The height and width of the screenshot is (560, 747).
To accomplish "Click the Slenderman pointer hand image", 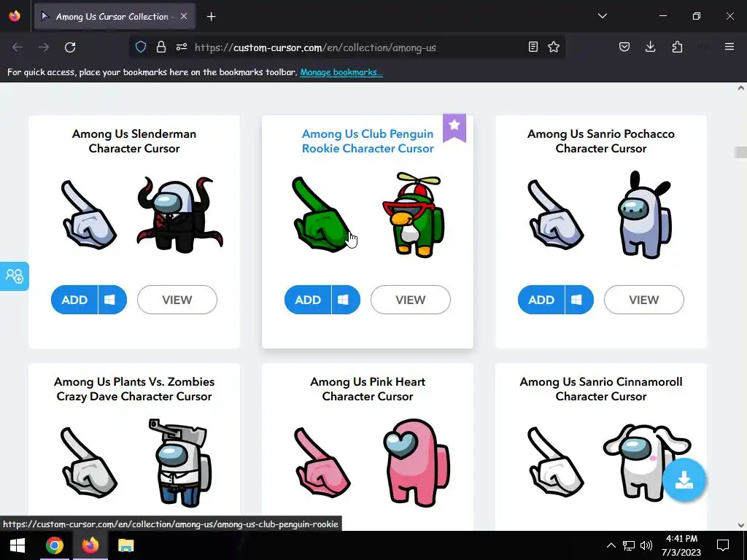I will [x=88, y=215].
